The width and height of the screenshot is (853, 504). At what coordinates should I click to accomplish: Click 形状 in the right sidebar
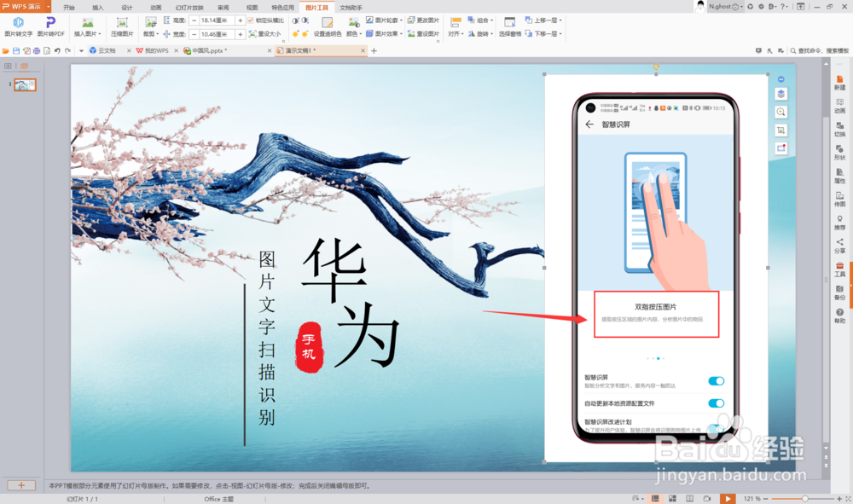coord(840,153)
